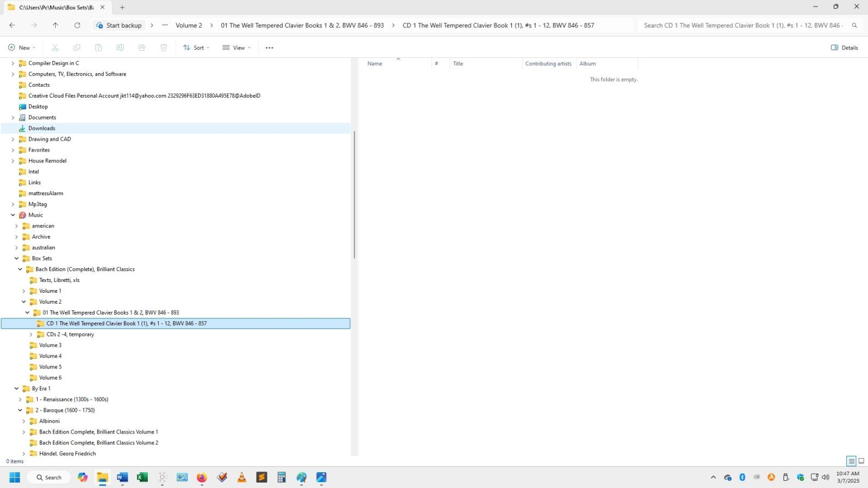The image size is (868, 488).
Task: Click Volume 2 in breadcrumb path
Action: click(x=189, y=26)
